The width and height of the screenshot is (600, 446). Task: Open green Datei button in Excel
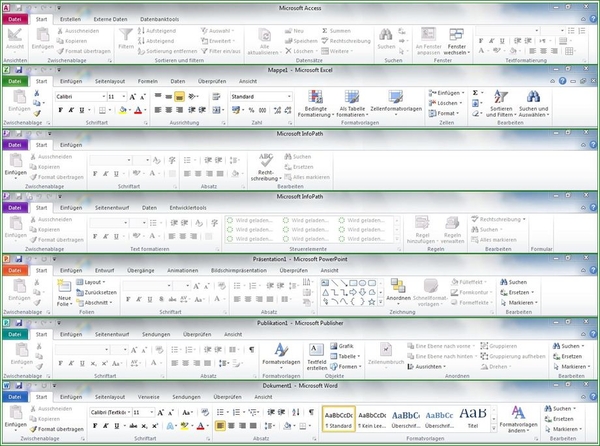pos(15,81)
